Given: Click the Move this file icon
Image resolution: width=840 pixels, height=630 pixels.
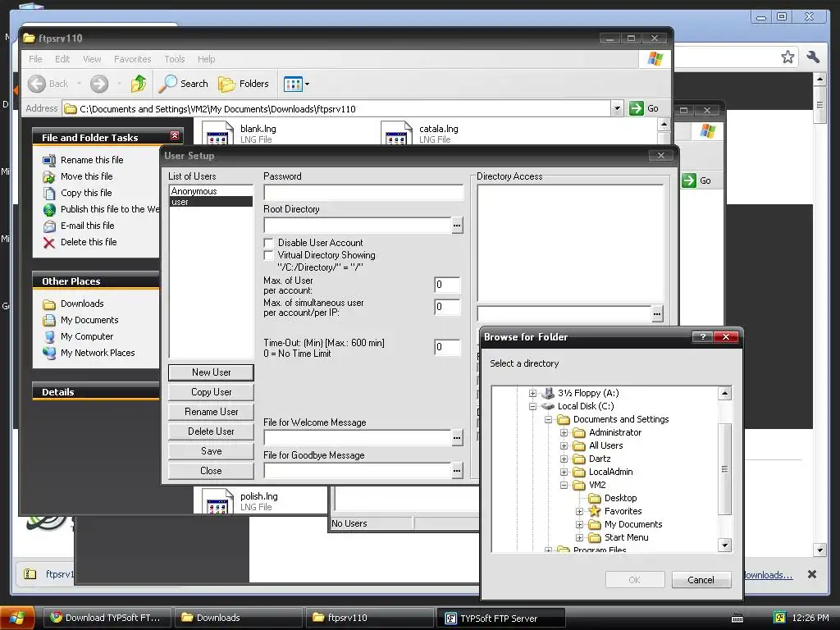Looking at the screenshot, I should point(48,176).
